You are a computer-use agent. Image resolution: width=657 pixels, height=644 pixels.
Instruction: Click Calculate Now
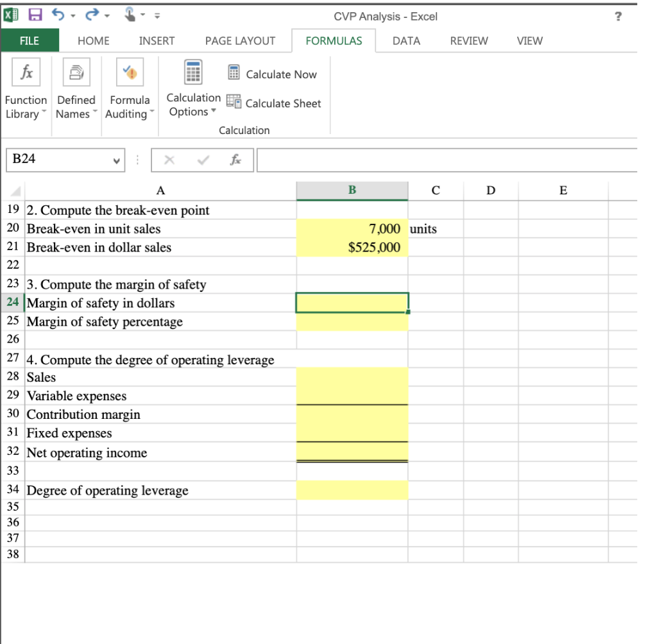pos(272,74)
